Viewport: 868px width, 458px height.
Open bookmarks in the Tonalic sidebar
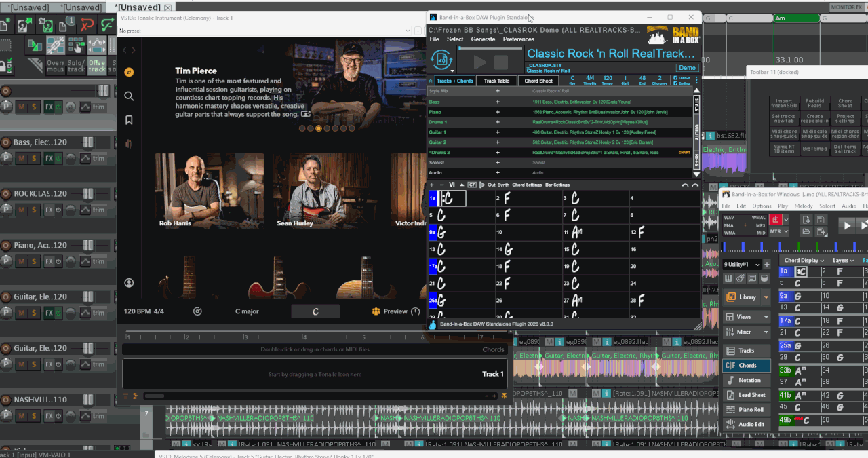[x=129, y=120]
